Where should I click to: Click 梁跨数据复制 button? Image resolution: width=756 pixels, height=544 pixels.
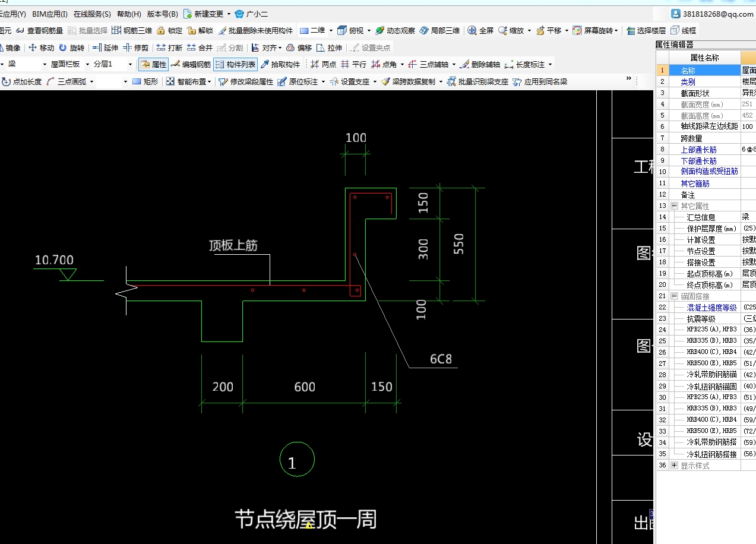click(408, 81)
